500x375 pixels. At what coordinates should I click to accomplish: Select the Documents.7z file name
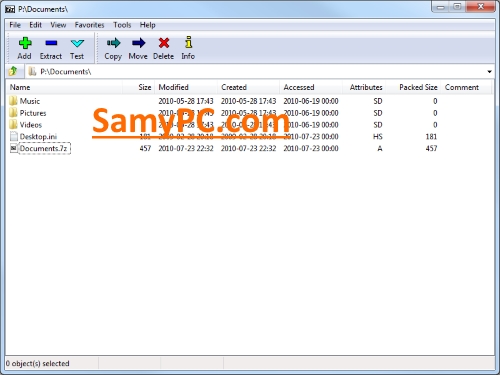pyautogui.click(x=43, y=148)
